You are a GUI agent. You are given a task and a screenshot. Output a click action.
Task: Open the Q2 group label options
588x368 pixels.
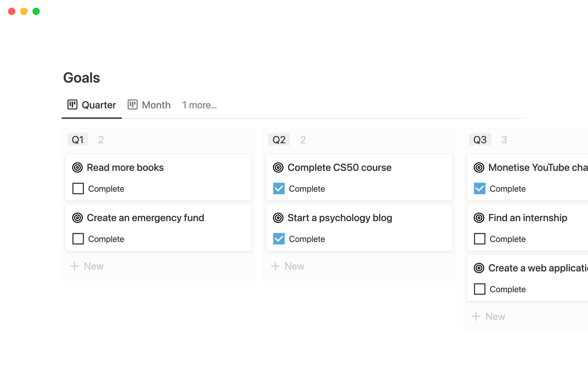click(279, 140)
